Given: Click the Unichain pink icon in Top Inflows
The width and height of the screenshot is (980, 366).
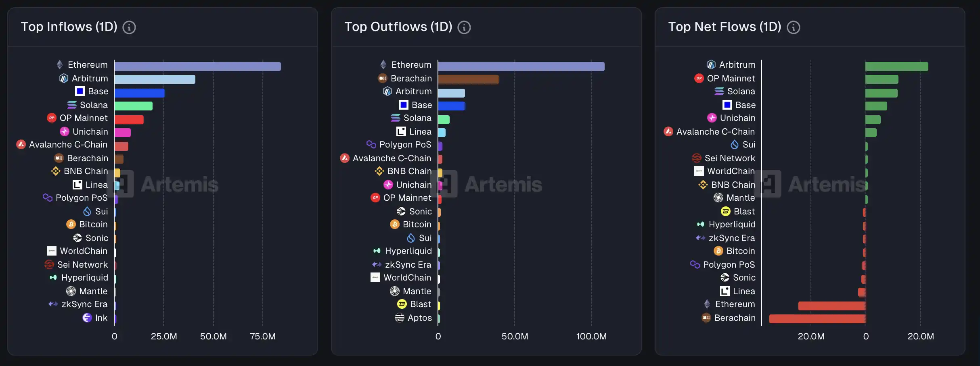Looking at the screenshot, I should [x=65, y=131].
